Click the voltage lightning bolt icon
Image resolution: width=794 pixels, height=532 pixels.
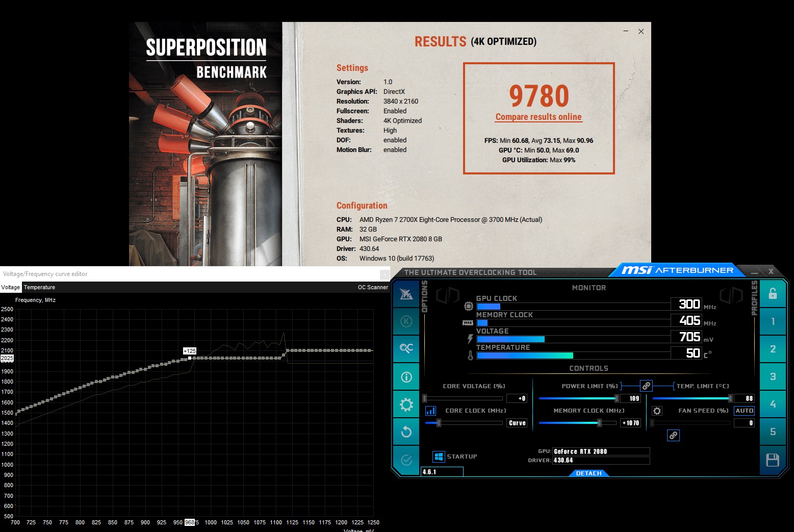(x=470, y=339)
